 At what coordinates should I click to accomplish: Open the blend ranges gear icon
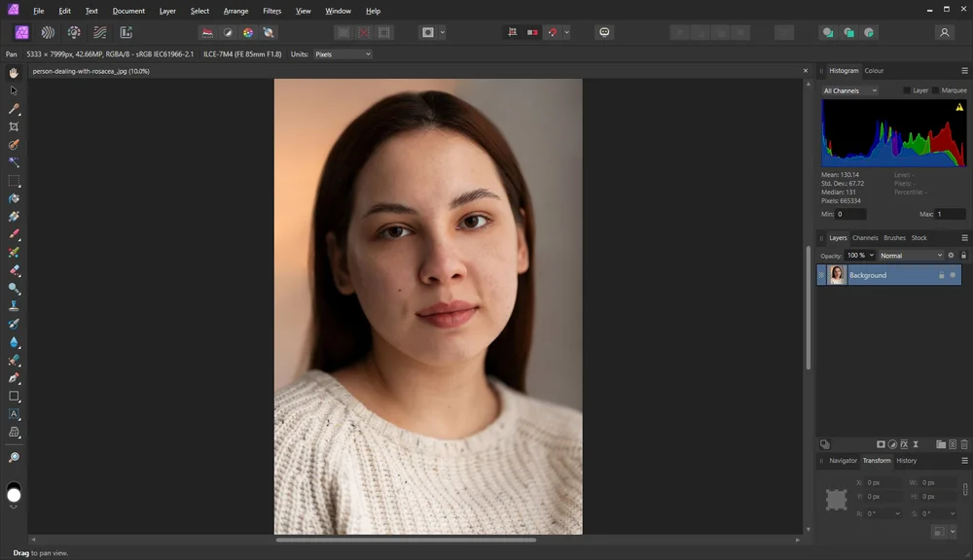point(951,255)
